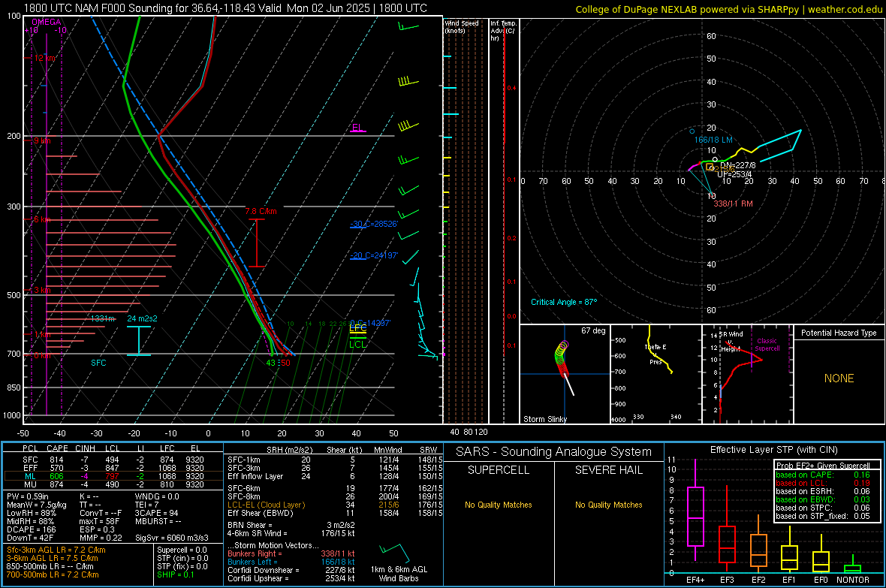This screenshot has width=886, height=588.
Task: Click 'Critical Angle = 87°' on hodograph
Action: tap(564, 303)
